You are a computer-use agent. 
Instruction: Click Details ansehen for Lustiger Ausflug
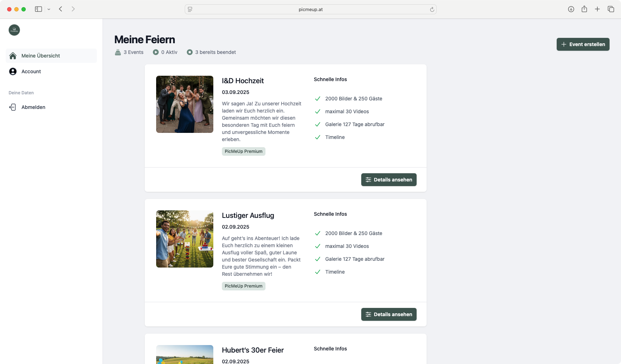[x=389, y=314]
